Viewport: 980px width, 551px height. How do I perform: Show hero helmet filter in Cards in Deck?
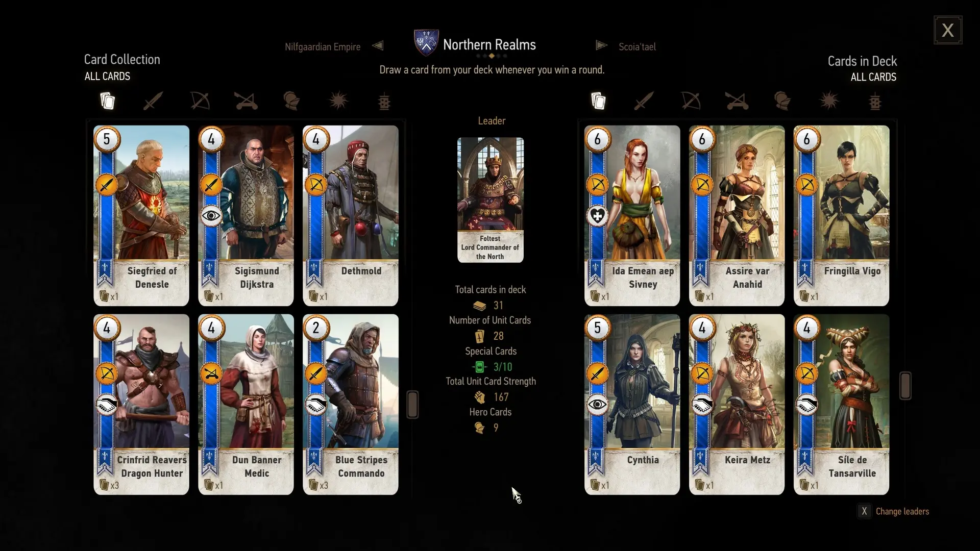click(x=782, y=101)
